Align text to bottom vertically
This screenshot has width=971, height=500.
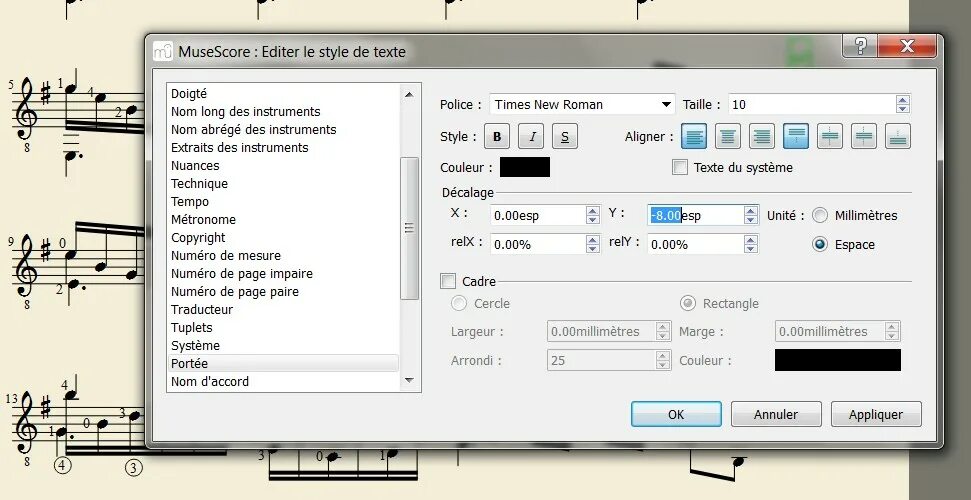point(898,136)
